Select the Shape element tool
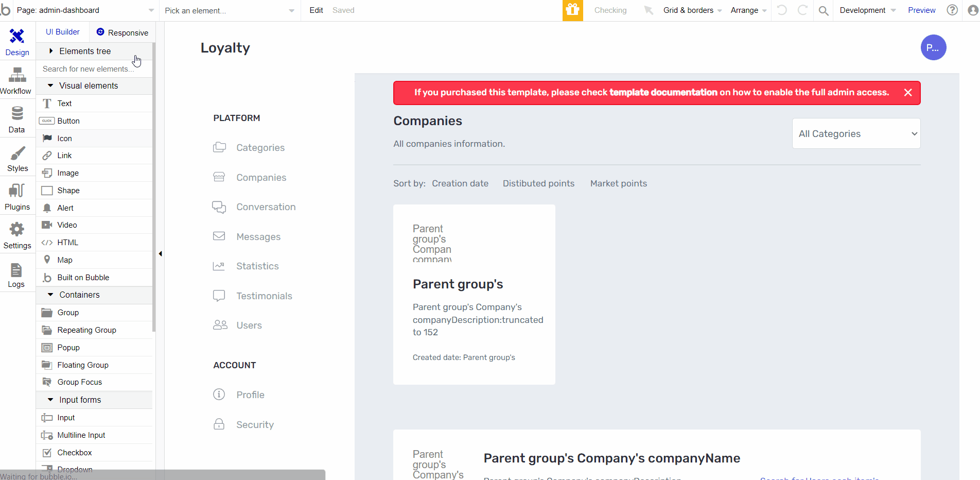Screen dimensions: 980x480 pos(94,191)
